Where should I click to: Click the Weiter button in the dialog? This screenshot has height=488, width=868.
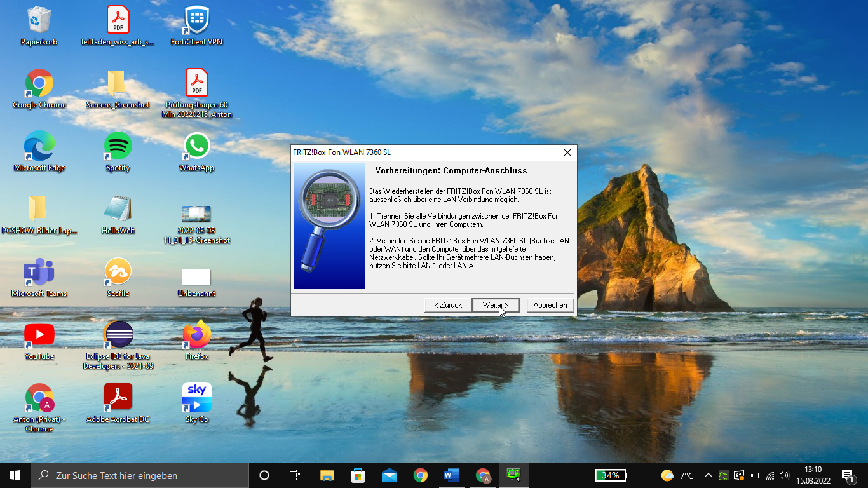pyautogui.click(x=495, y=305)
